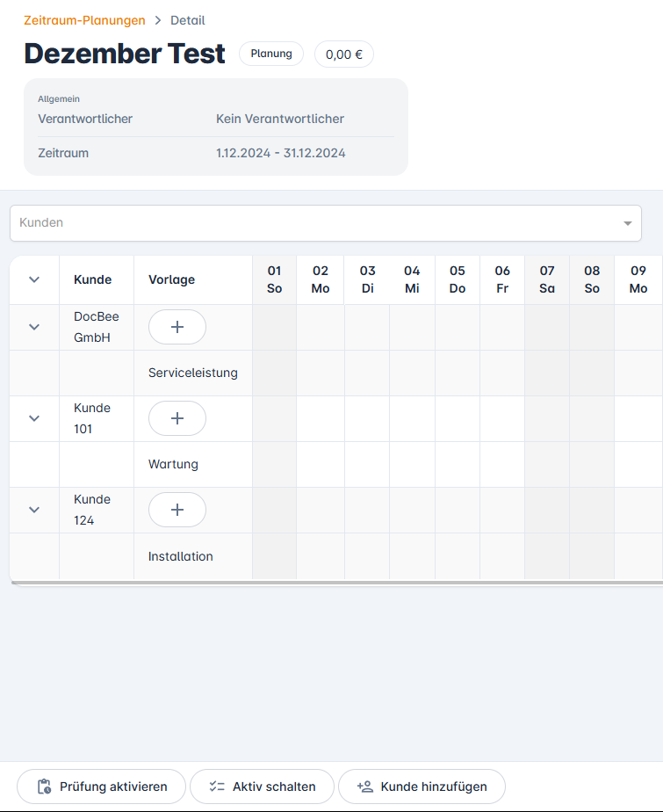Viewport: 663px width, 812px height.
Task: Click into the Kunden filter field
Action: click(307, 223)
